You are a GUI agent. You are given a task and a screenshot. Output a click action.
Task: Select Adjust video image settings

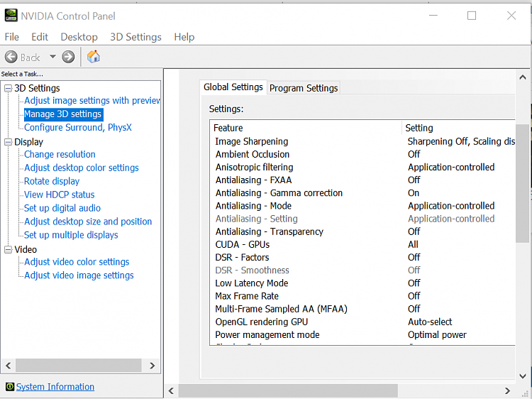pyautogui.click(x=79, y=275)
